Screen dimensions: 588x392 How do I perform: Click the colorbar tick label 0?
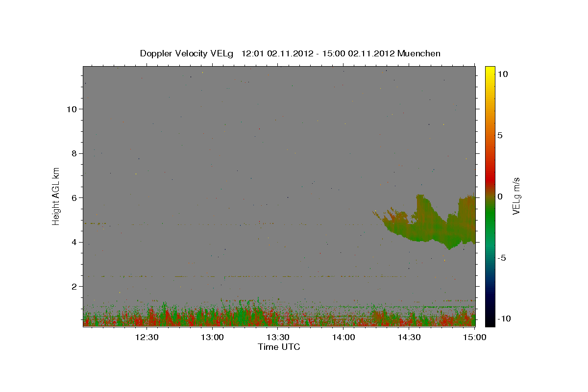coord(500,196)
